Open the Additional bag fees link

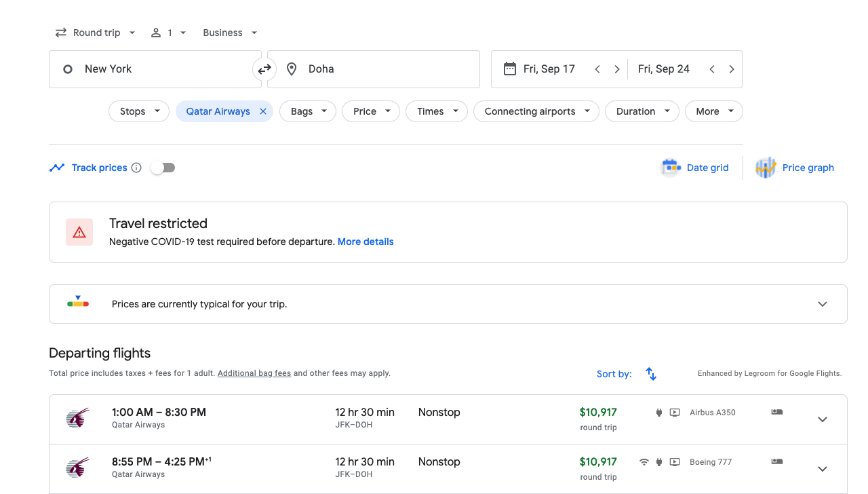point(254,373)
